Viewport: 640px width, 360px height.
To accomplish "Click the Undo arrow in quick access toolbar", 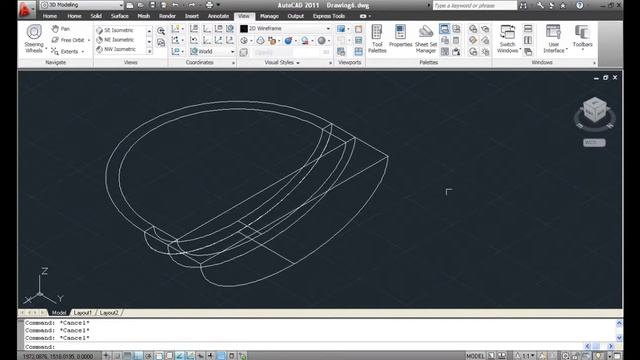I will pyautogui.click(x=175, y=5).
